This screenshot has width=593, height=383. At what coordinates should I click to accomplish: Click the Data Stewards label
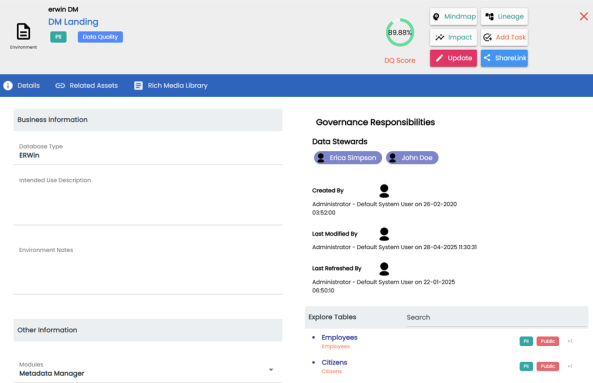pyautogui.click(x=340, y=141)
